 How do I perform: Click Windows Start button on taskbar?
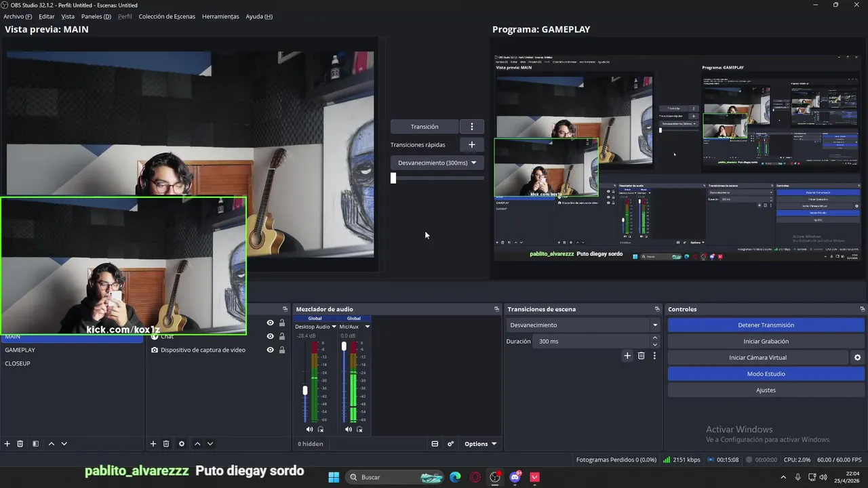point(334,477)
